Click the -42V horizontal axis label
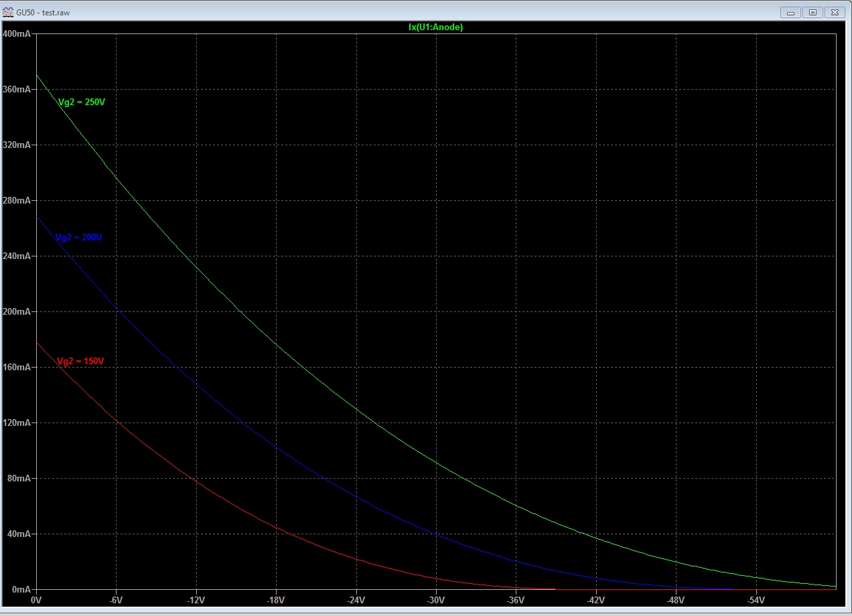852x616 pixels. click(x=595, y=600)
